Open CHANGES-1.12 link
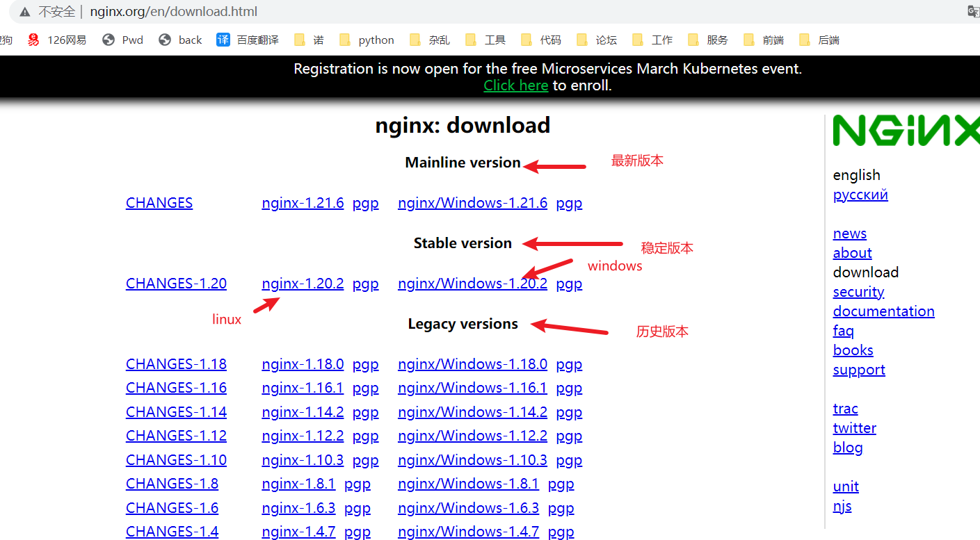This screenshot has width=980, height=540. pos(176,436)
